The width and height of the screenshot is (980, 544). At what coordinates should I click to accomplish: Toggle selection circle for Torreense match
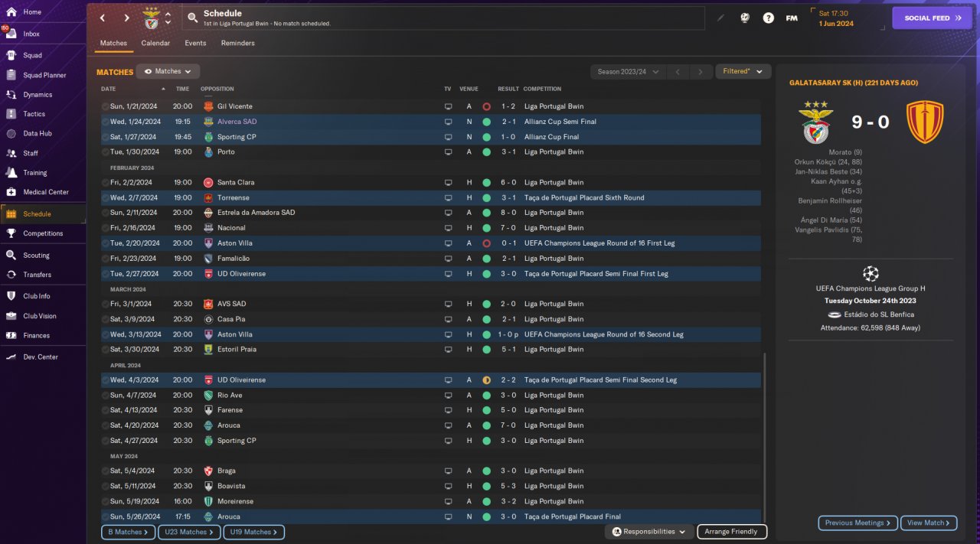[x=106, y=197]
